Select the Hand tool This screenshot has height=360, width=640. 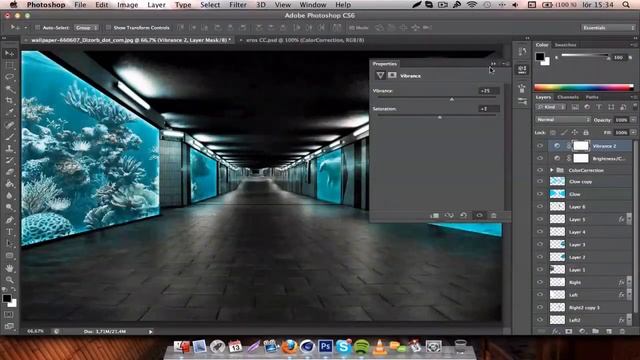pos(9,268)
